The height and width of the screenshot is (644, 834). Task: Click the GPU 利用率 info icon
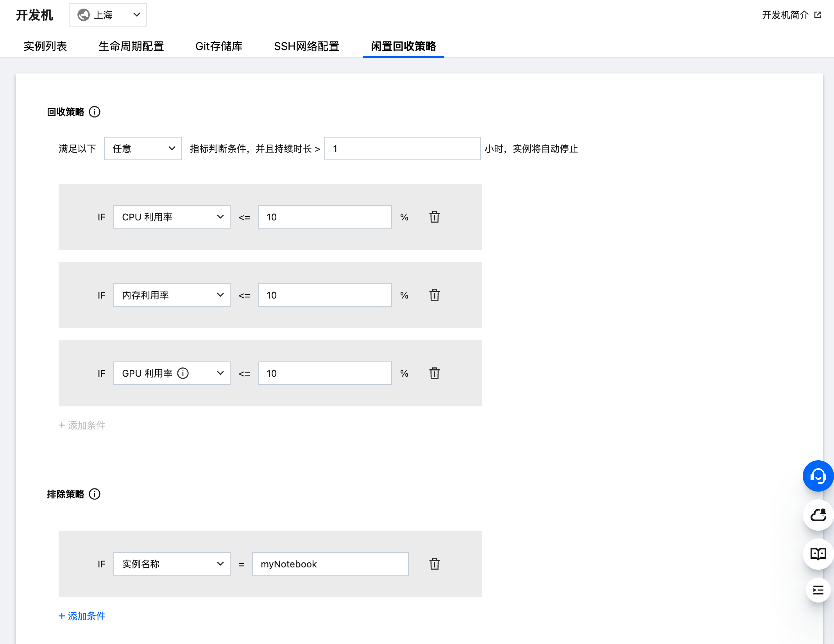[183, 373]
